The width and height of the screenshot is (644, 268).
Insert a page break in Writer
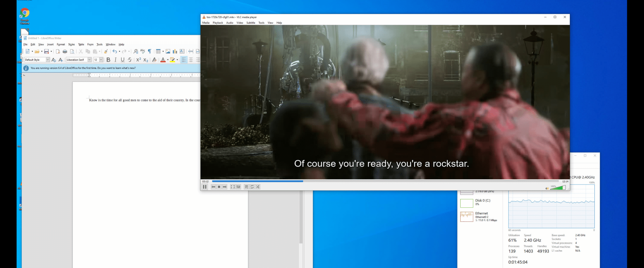(x=191, y=51)
